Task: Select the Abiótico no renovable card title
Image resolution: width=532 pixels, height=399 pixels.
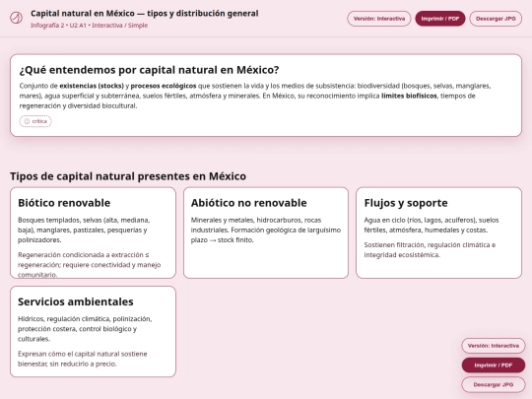Action: pos(248,203)
